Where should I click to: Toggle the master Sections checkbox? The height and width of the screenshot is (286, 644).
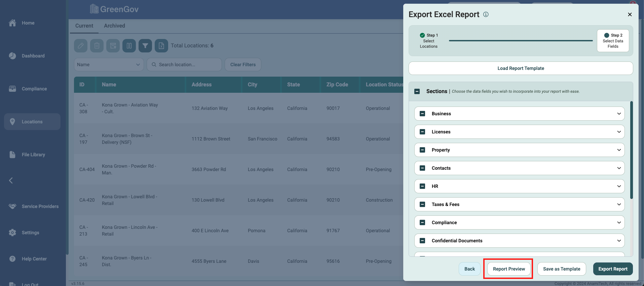(x=417, y=91)
